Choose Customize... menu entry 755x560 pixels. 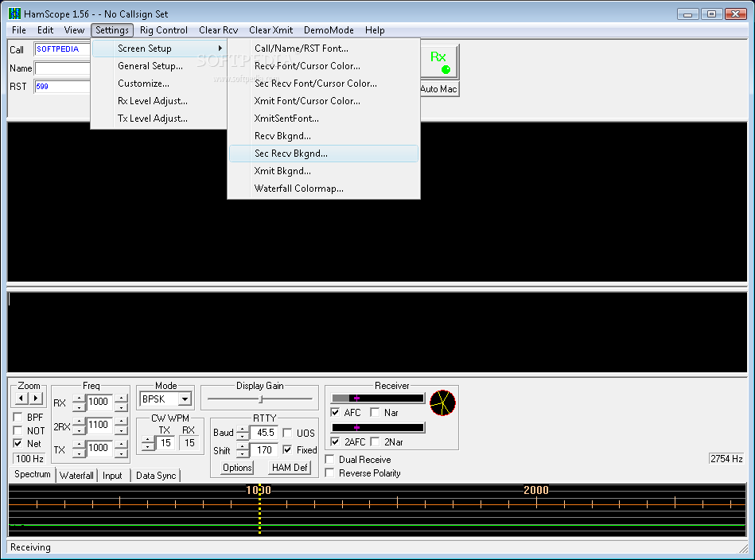pos(159,84)
